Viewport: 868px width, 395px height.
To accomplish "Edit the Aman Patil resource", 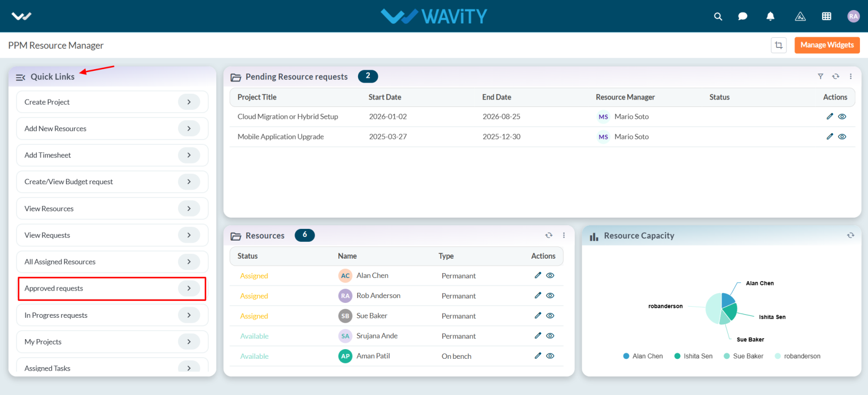I will coord(538,356).
